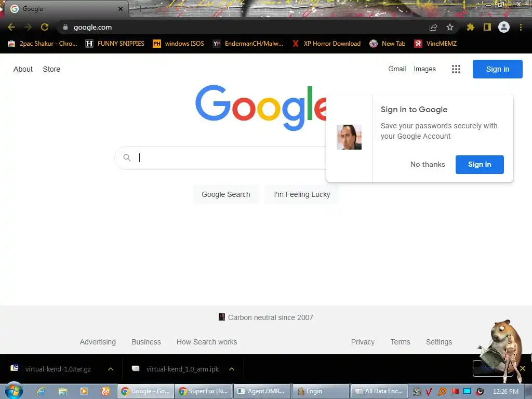
Task: Open the 2pac Shakur bookmark
Action: pyautogui.click(x=43, y=44)
